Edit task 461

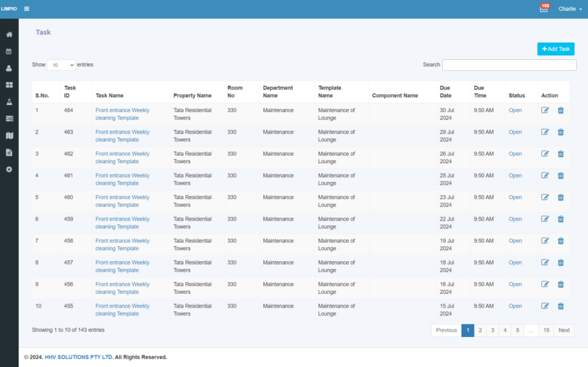tap(545, 176)
